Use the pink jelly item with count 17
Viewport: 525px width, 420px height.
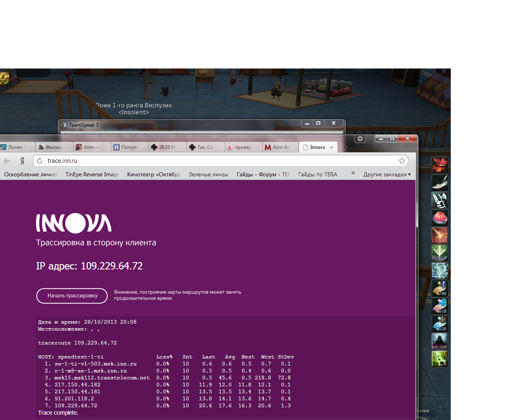tap(440, 217)
